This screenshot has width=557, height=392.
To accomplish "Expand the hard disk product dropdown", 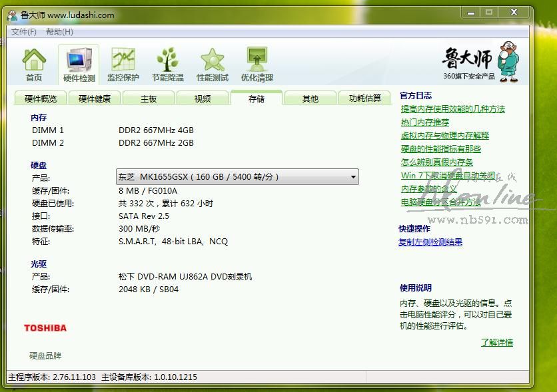I will tap(353, 177).
